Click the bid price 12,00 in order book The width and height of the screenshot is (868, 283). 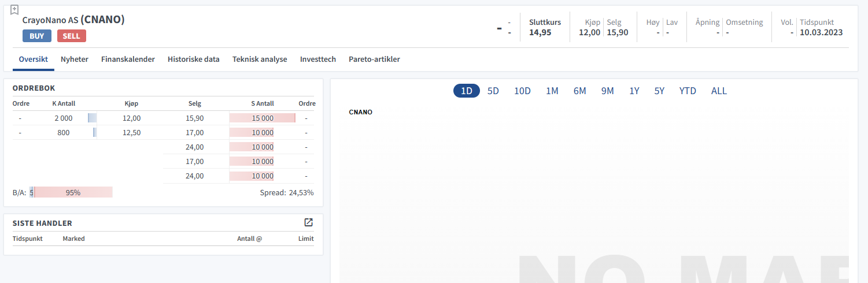[x=132, y=118]
